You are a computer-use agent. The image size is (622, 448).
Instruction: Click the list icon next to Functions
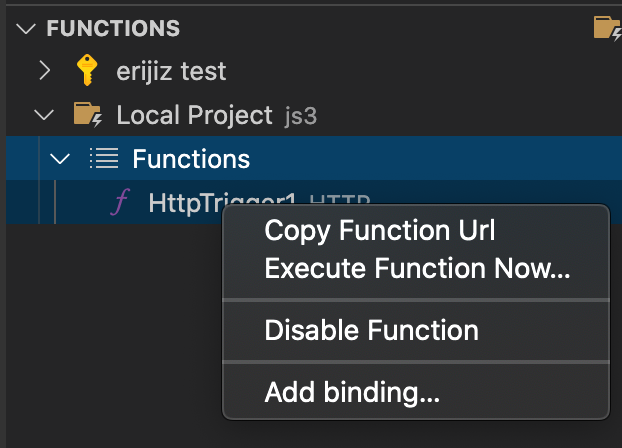104,159
